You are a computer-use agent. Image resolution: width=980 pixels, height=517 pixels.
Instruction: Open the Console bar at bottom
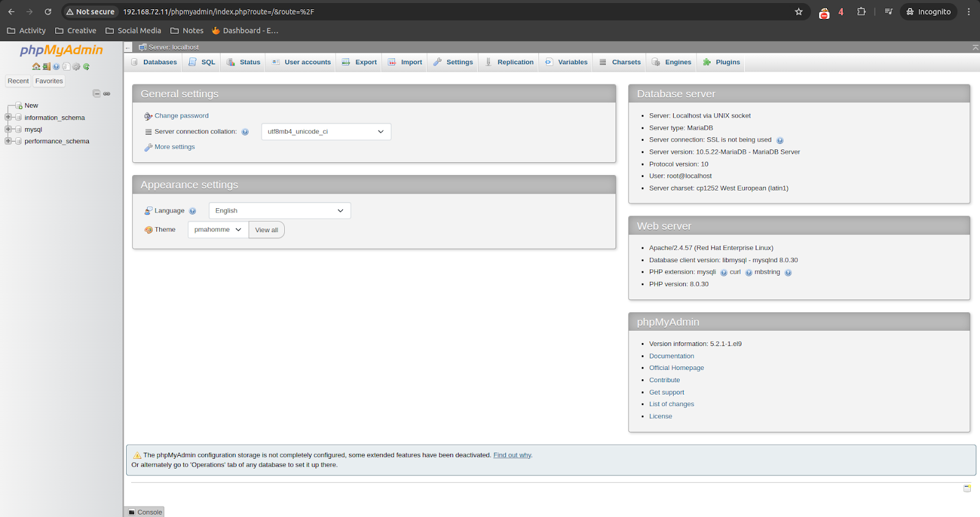point(145,512)
